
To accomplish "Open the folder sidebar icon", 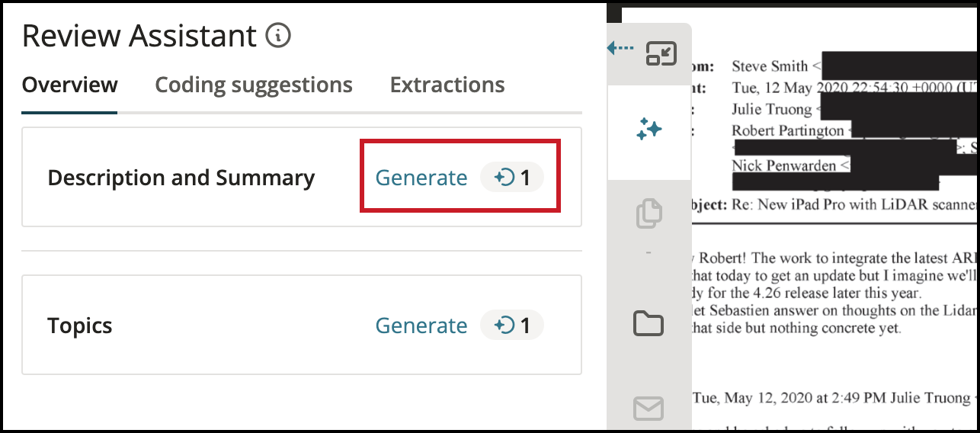I will (649, 323).
